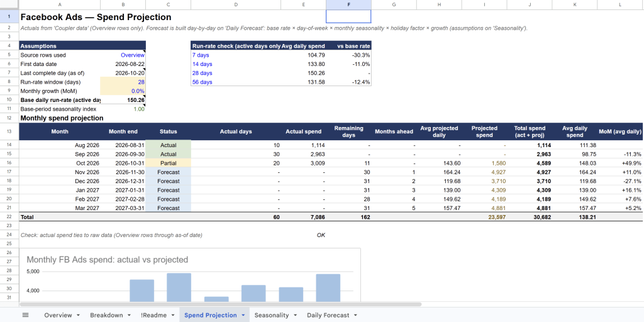Select the '7 days' run-rate row label

(x=236, y=55)
